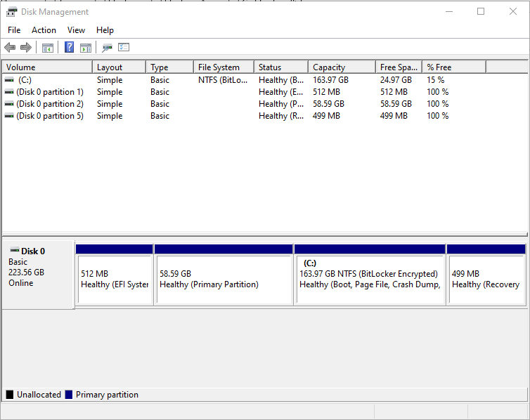The image size is (530, 420).
Task: Select the (C:) volume name in list
Action: click(x=25, y=80)
